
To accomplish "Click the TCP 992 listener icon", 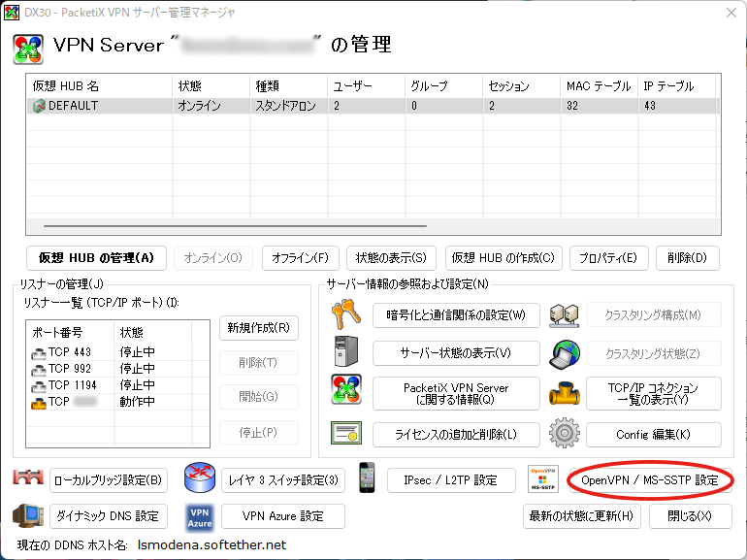I will tap(39, 370).
